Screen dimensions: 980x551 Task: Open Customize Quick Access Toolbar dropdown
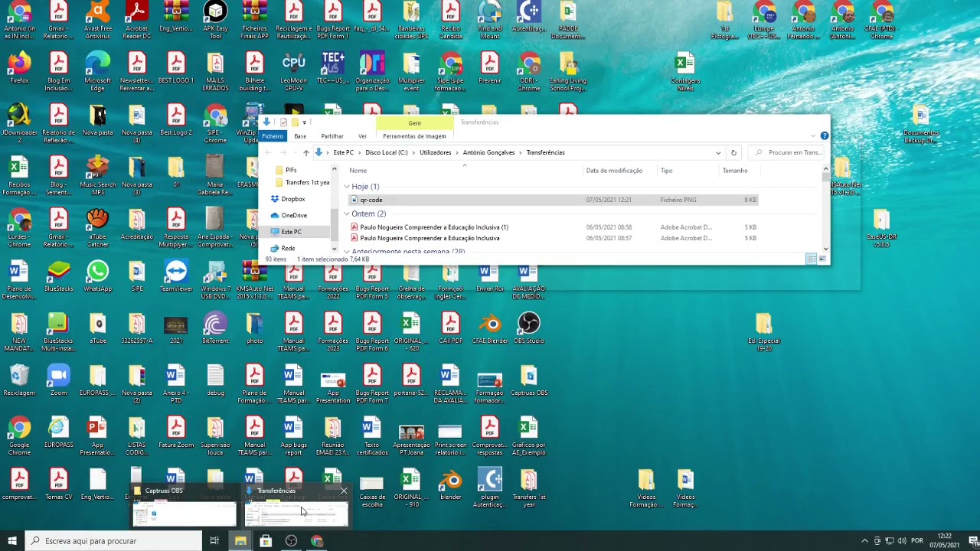click(305, 122)
